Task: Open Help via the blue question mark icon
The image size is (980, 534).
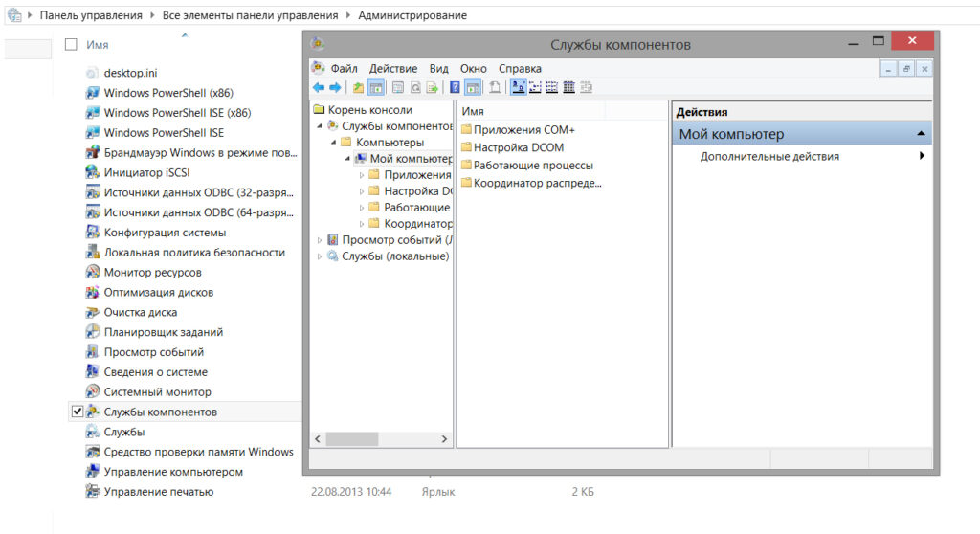Action: (455, 87)
